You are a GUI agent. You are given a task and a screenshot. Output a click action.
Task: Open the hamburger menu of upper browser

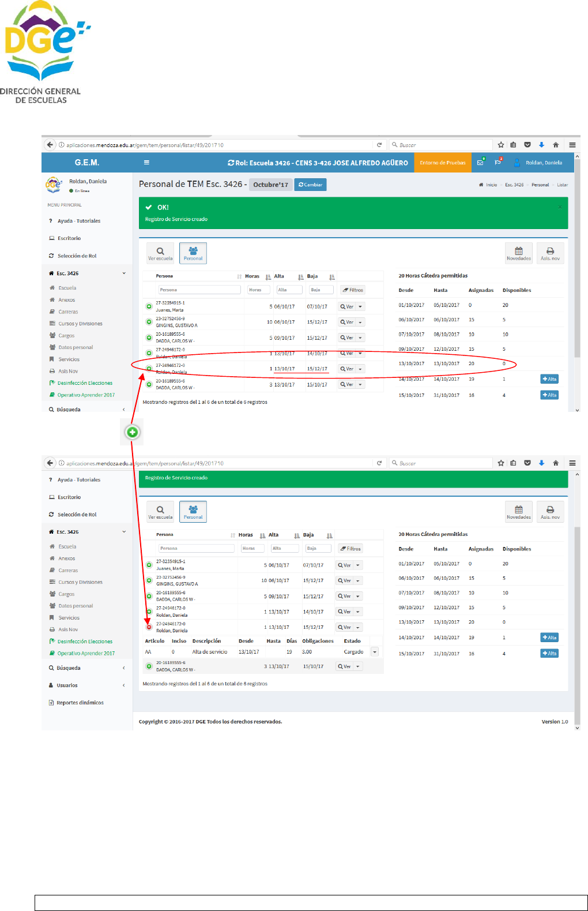coord(572,145)
